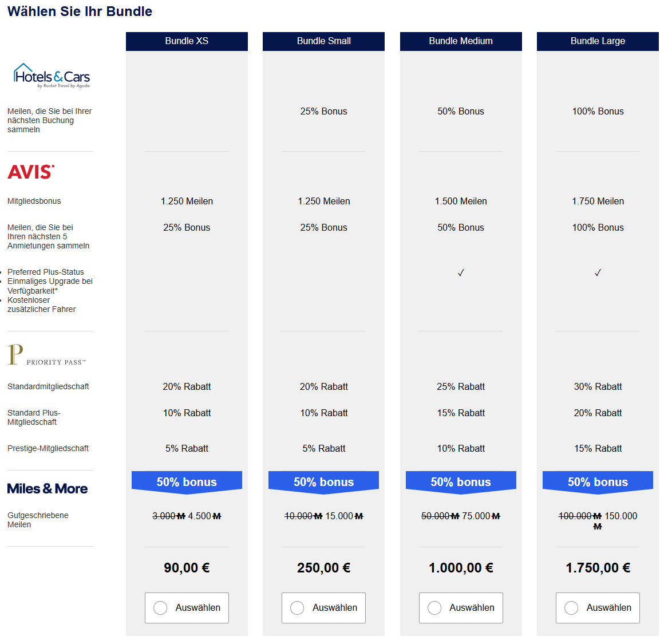Click the Bundle Small column header
Screen dimensions: 668x644
tap(323, 41)
